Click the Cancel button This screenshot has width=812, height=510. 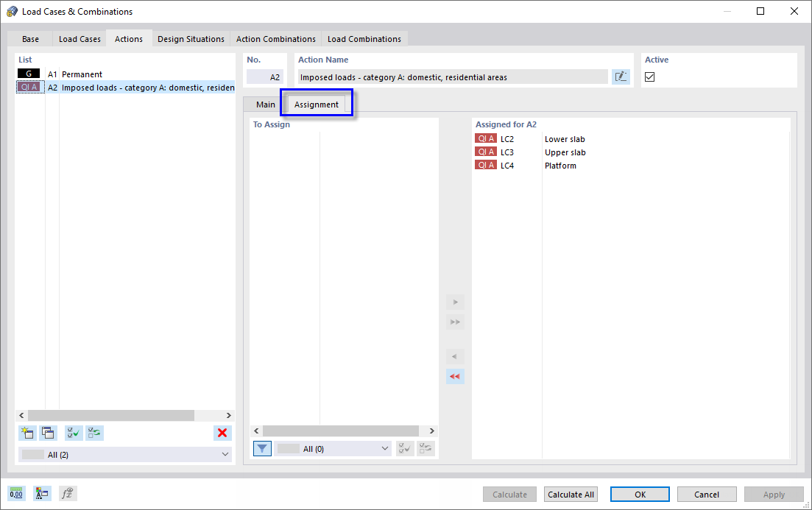tap(707, 495)
